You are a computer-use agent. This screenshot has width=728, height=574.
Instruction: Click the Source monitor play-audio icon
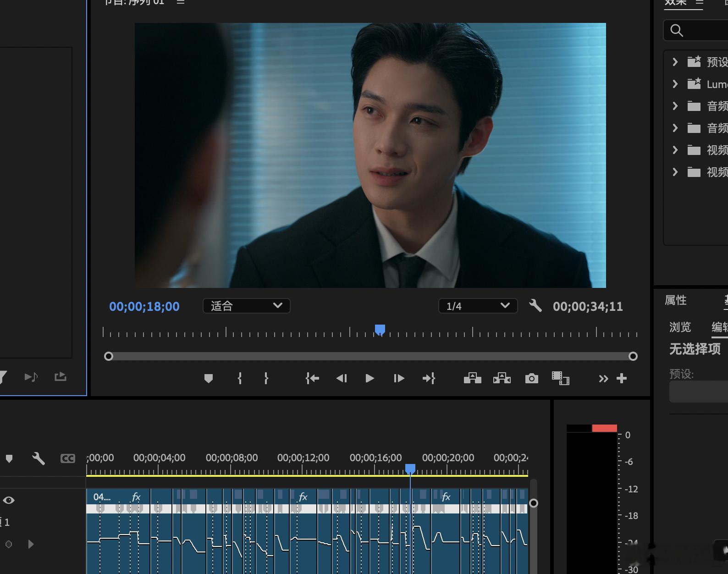tap(31, 377)
